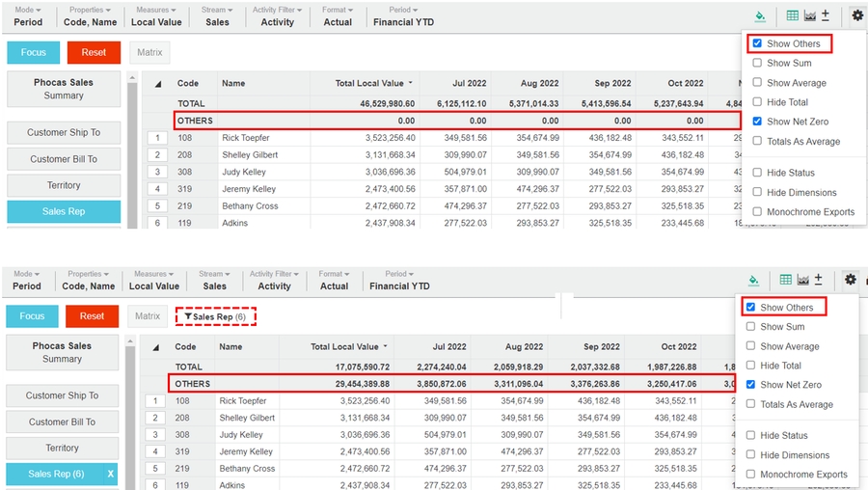Select row number 1 box for Rick Toepfer, lower grid
Viewport: 868px width, 490px height.
pyautogui.click(x=156, y=401)
